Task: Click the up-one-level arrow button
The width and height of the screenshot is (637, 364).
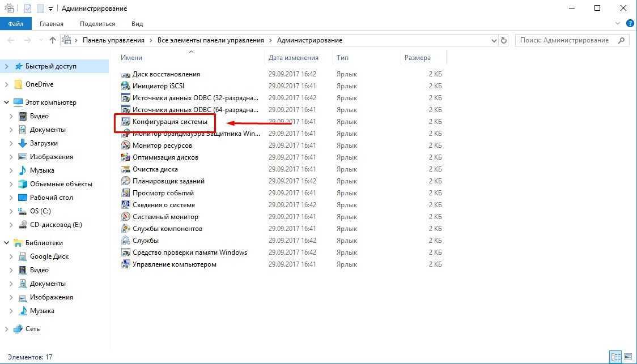Action: point(53,40)
